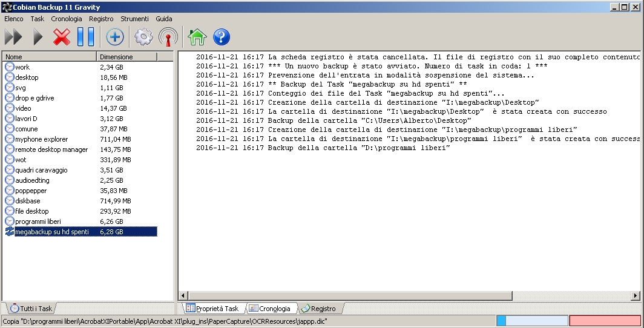Open the Strumenti menu

[x=134, y=19]
